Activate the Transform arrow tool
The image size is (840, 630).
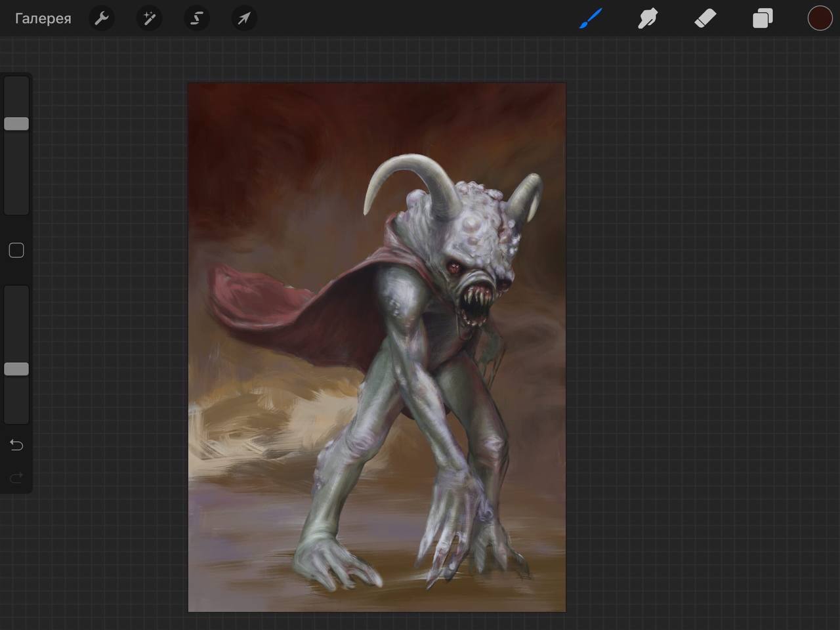pyautogui.click(x=243, y=18)
